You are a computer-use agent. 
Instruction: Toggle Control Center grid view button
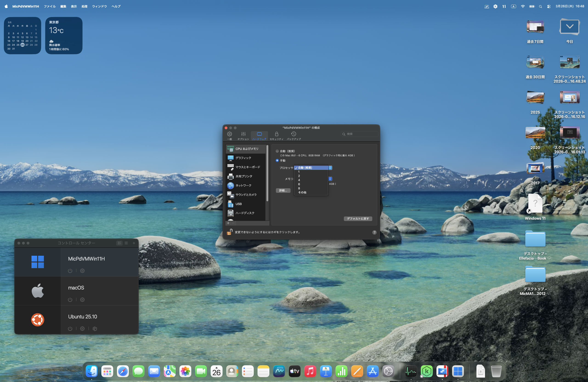[119, 243]
